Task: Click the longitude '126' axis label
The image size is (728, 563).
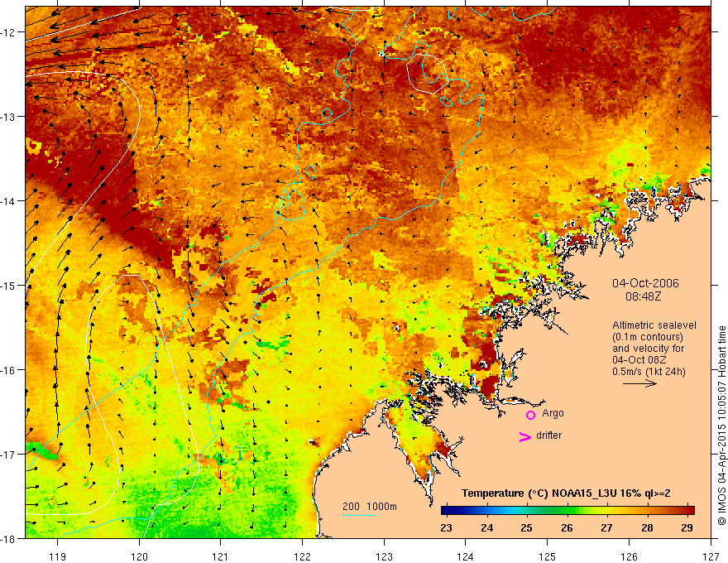Action: coord(629,556)
